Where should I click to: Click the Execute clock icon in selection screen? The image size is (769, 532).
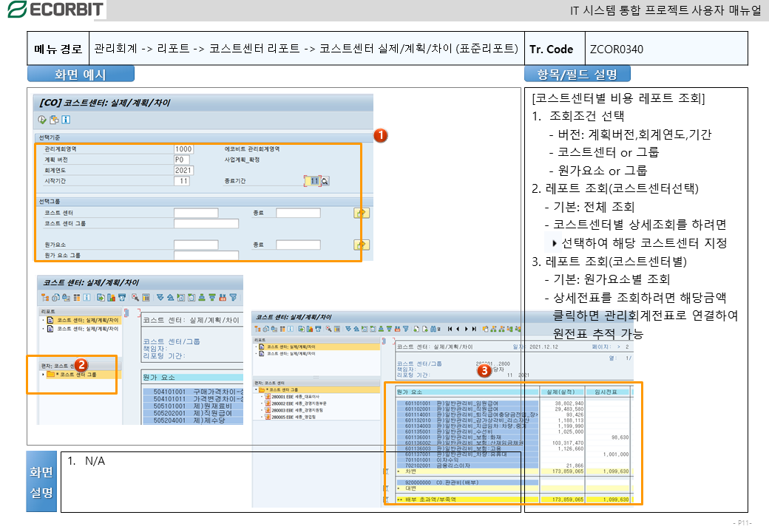coord(42,120)
